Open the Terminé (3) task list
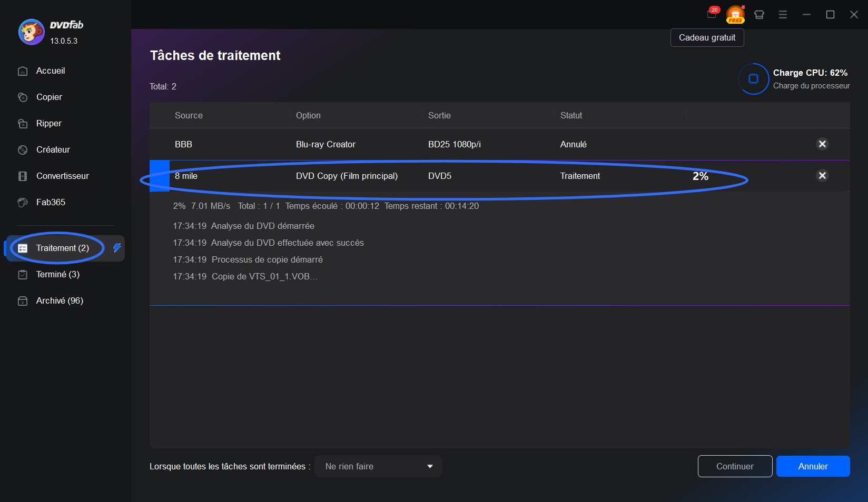The width and height of the screenshot is (868, 502). (x=57, y=275)
